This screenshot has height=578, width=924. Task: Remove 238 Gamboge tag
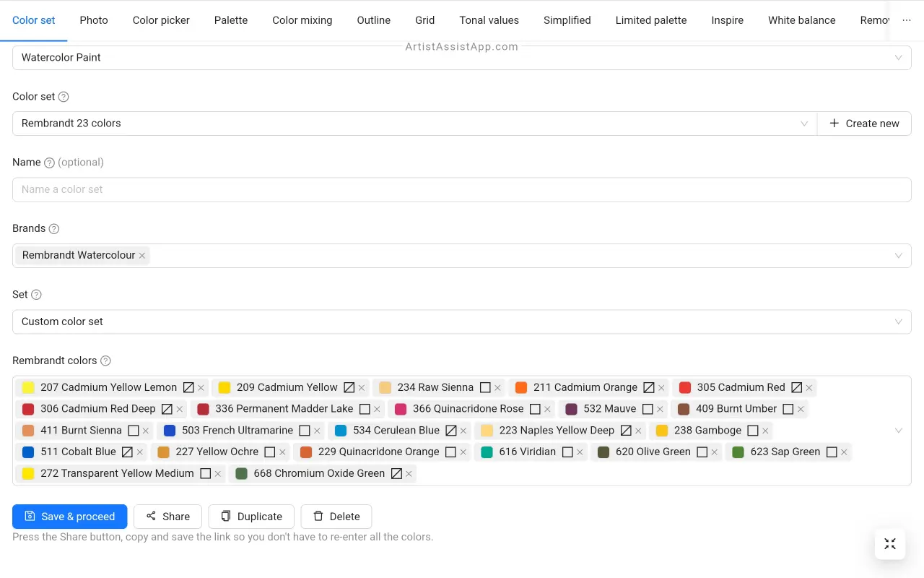[765, 431]
